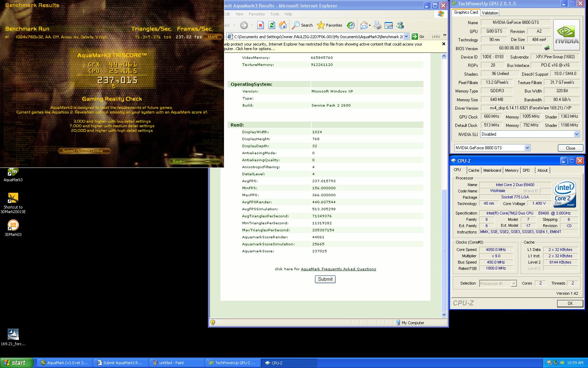Image resolution: width=588 pixels, height=368 pixels.
Task: Open AquaMark Frequently Asked Questions link
Action: [338, 269]
